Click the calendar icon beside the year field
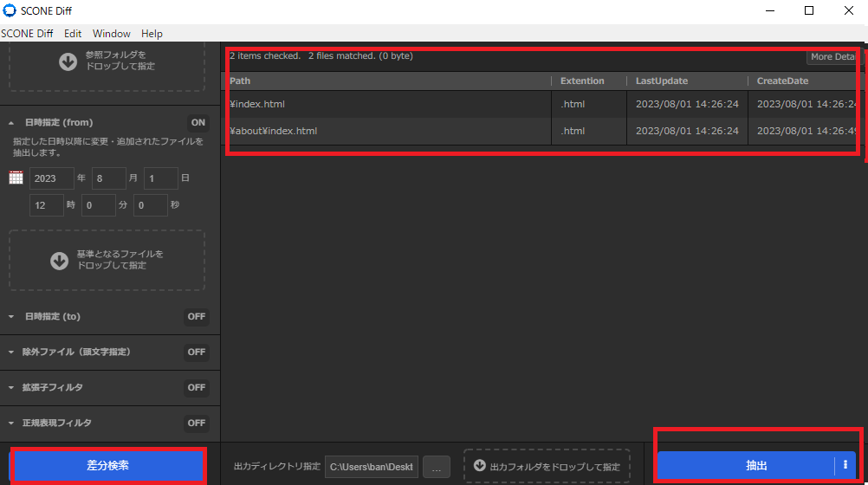This screenshot has width=868, height=485. (16, 178)
